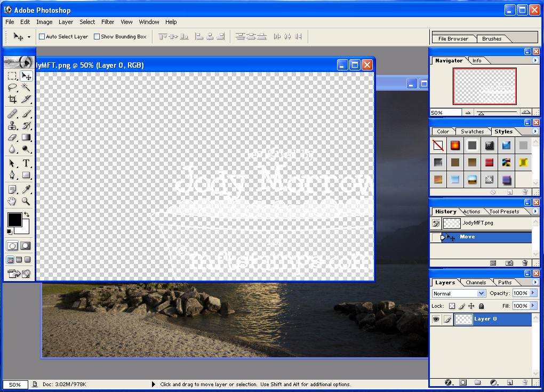Screen dimensions: 544x392
Task: Click add layer mask icon in Layers panel
Action: coord(463,382)
